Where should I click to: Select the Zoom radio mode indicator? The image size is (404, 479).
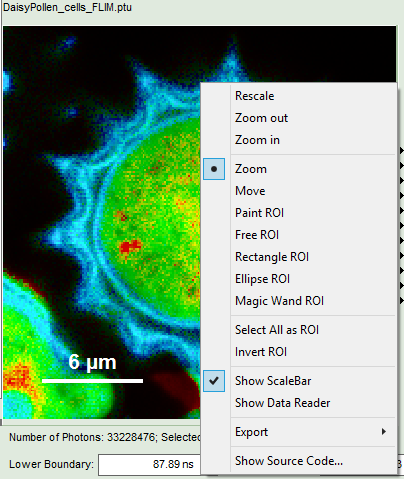(214, 169)
